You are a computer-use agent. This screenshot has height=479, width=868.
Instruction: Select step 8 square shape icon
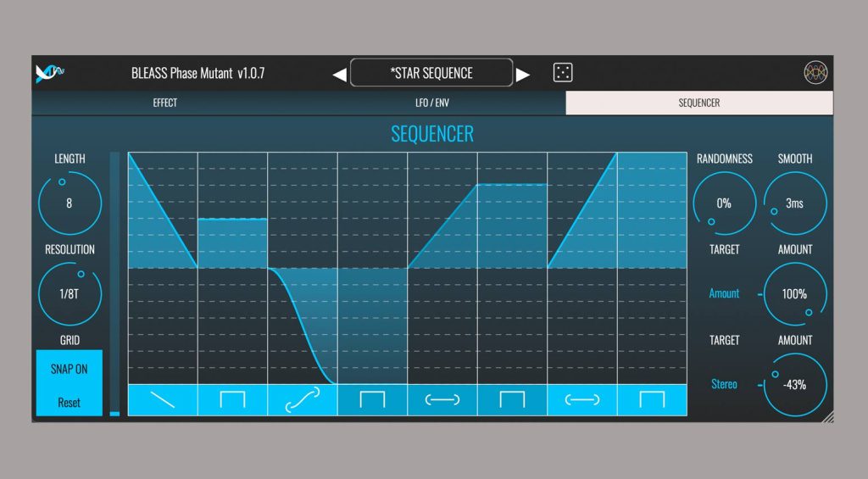[652, 400]
